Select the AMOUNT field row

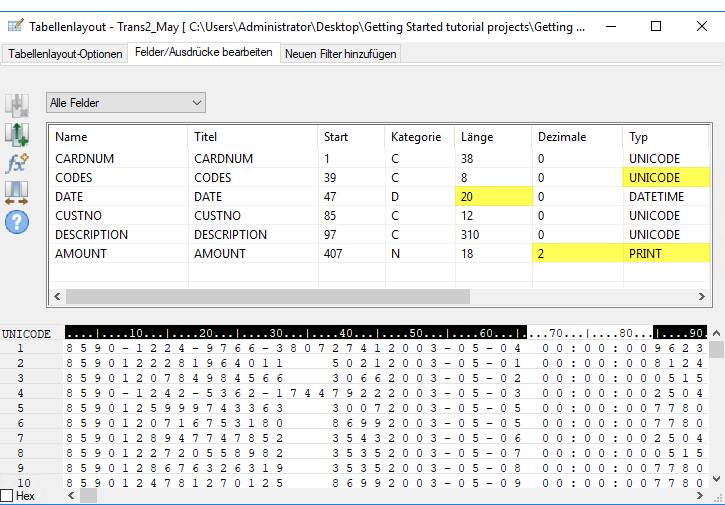tap(80, 254)
